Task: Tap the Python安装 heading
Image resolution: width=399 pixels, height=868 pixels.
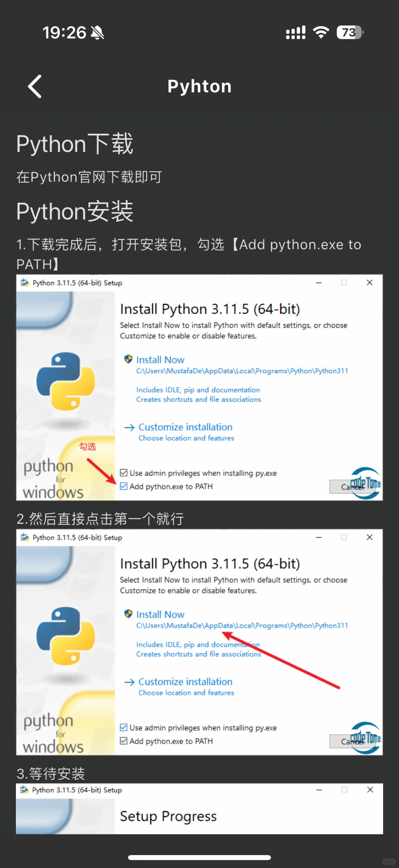Action: click(75, 211)
